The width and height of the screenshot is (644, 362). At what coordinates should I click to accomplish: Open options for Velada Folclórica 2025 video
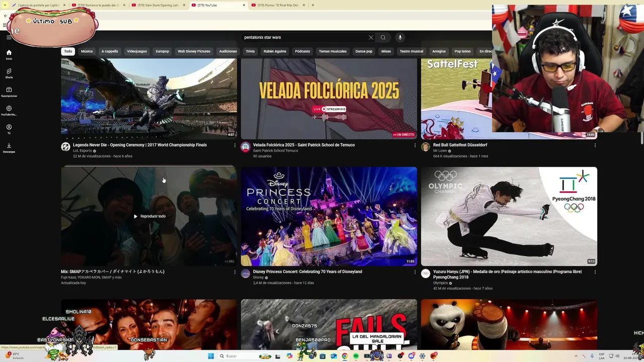pyautogui.click(x=415, y=145)
